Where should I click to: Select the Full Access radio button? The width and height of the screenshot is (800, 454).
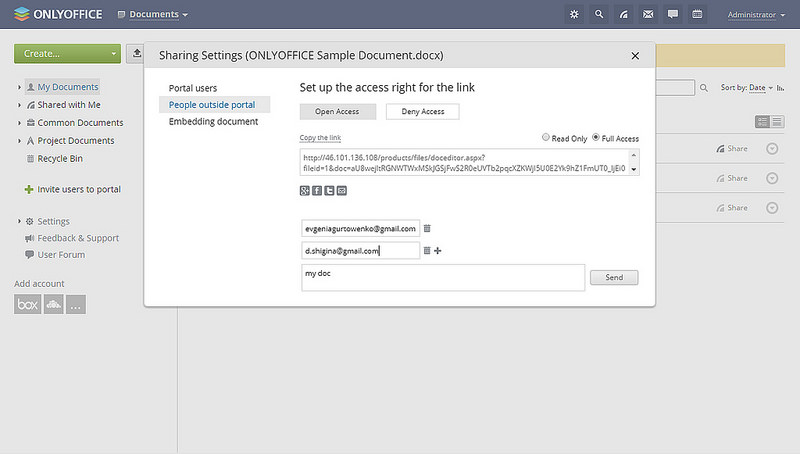(x=597, y=138)
